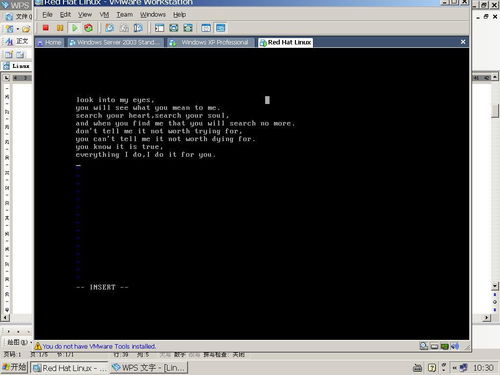Screen dimensions: 500x375
Task: Click the Start button on taskbar
Action: pyautogui.click(x=14, y=367)
